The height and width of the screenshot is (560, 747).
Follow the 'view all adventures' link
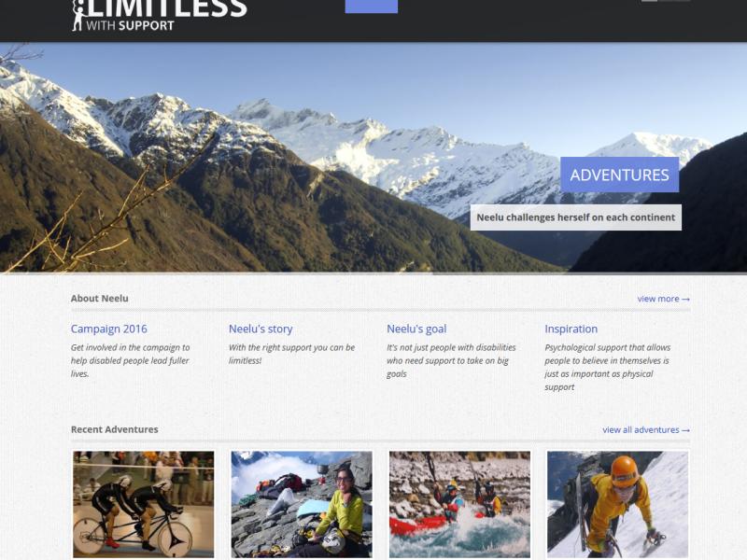click(x=641, y=429)
